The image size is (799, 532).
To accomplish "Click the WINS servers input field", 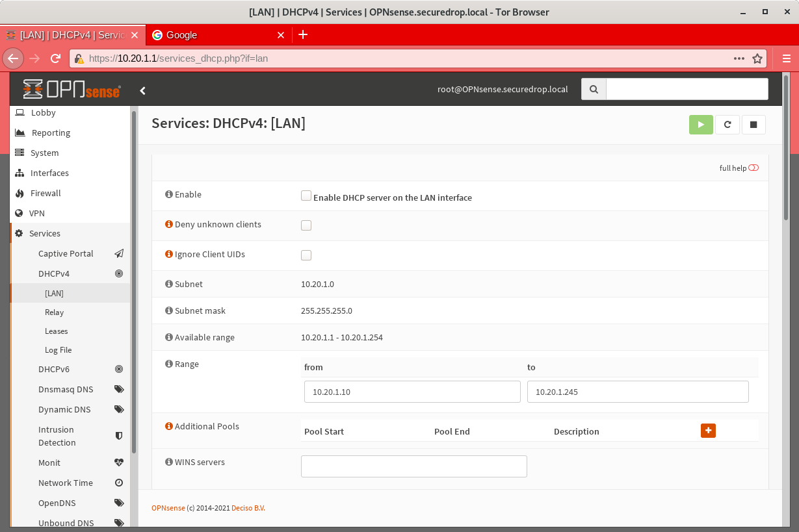I will click(x=413, y=466).
